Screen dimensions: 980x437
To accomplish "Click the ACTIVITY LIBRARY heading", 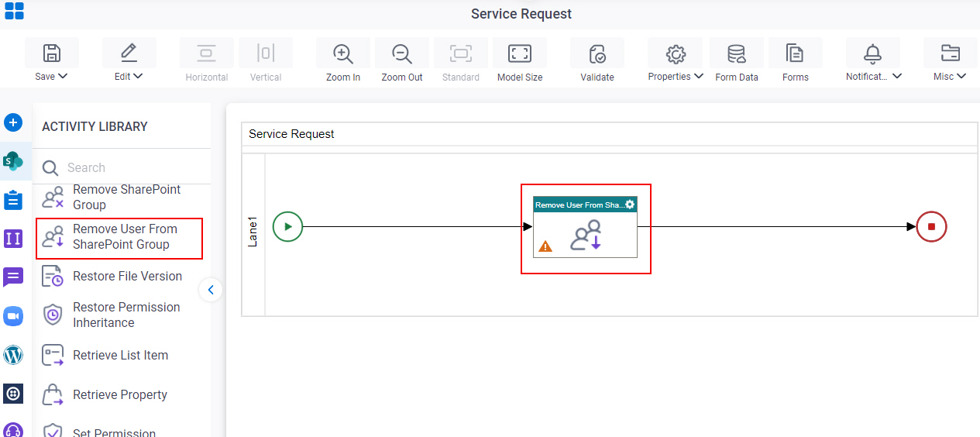I will click(95, 126).
